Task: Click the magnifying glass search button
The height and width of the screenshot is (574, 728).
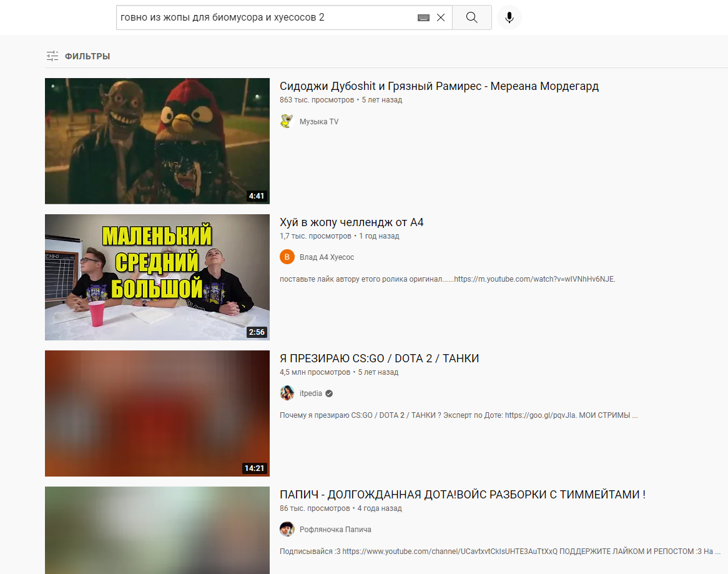Action: coord(472,17)
